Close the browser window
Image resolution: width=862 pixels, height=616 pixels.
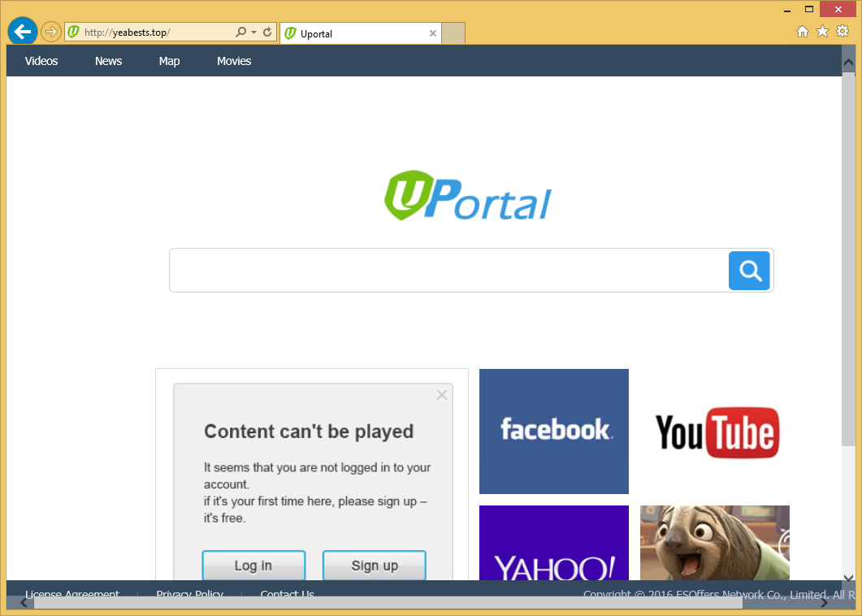tap(838, 10)
